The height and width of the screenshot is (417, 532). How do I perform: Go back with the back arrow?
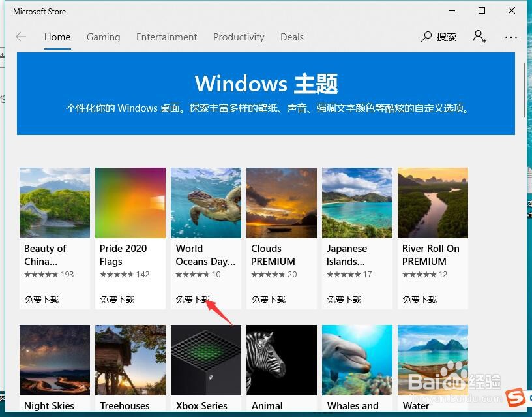tap(21, 37)
